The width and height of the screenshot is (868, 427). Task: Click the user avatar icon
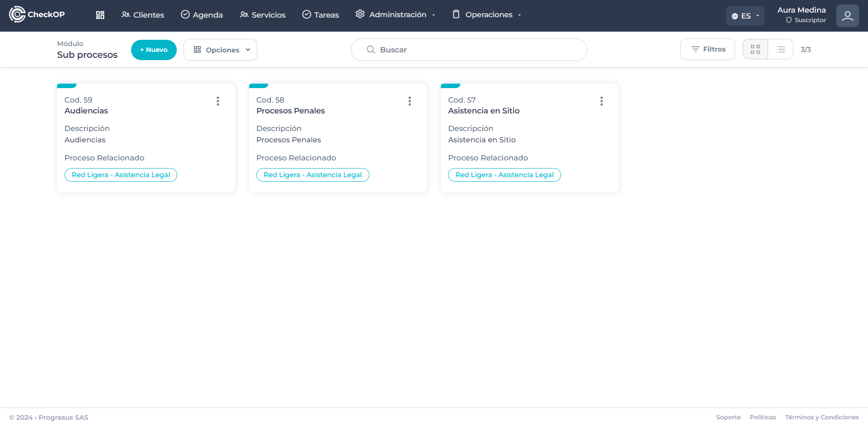pyautogui.click(x=848, y=16)
